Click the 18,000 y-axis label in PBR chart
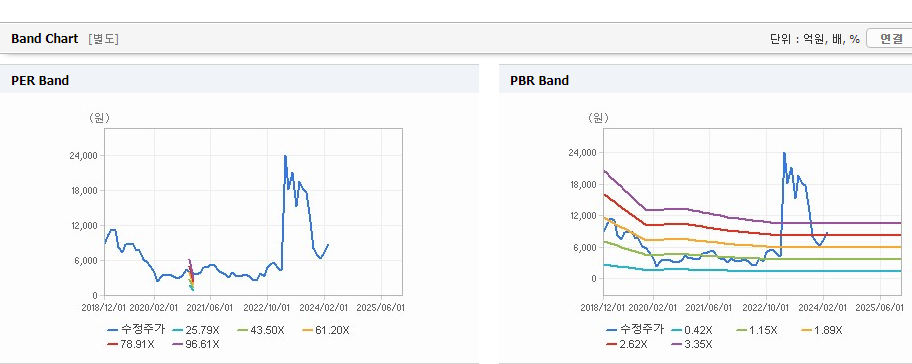 (x=583, y=185)
